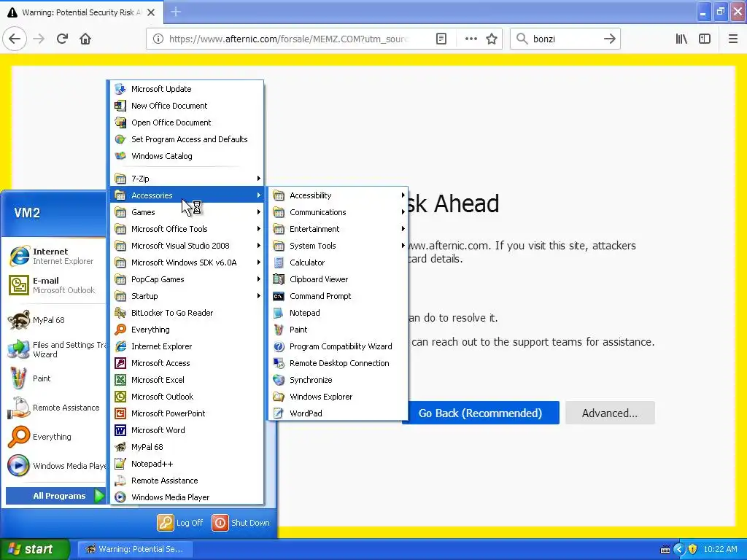Screen dimensions: 747x560
Task: Click the site information icon
Action: click(158, 39)
